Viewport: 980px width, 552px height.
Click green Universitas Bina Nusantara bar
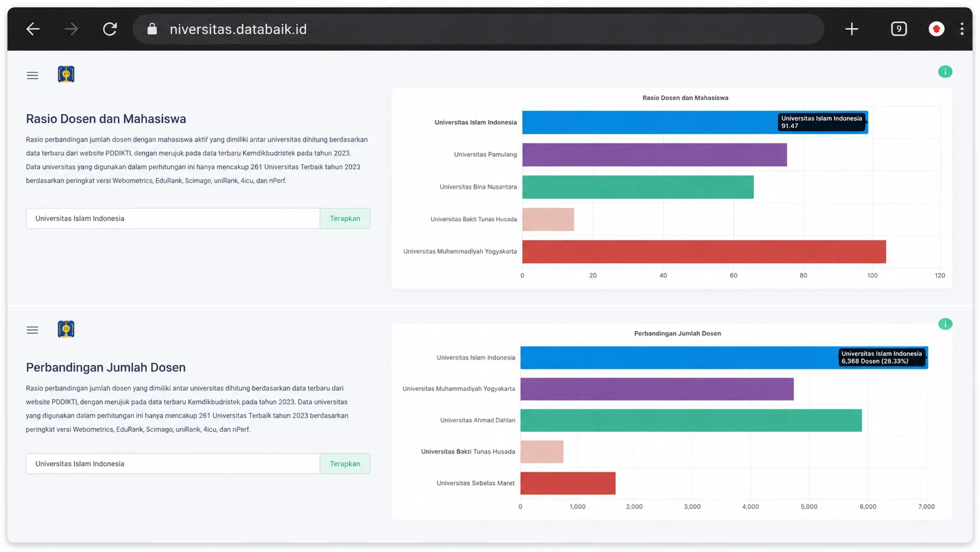638,187
